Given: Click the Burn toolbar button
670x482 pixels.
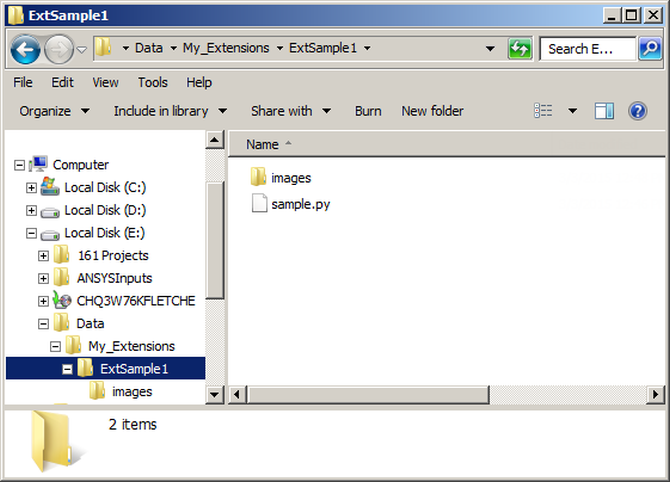Looking at the screenshot, I should coord(368,111).
